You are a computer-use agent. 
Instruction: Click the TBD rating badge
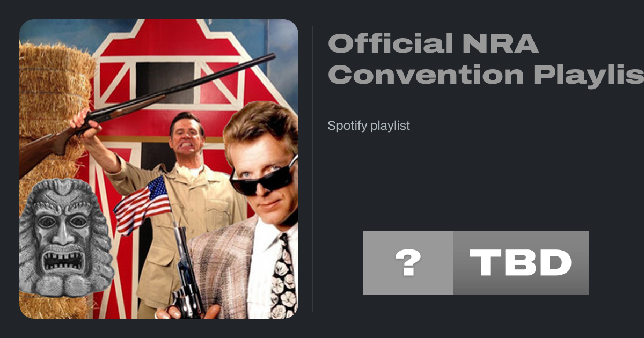coord(521,263)
